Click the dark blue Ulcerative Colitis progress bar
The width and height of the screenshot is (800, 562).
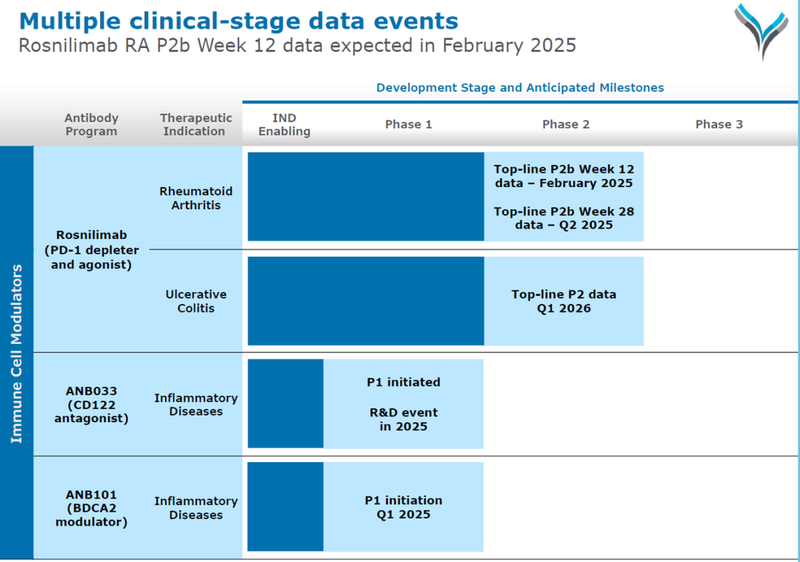click(x=365, y=301)
